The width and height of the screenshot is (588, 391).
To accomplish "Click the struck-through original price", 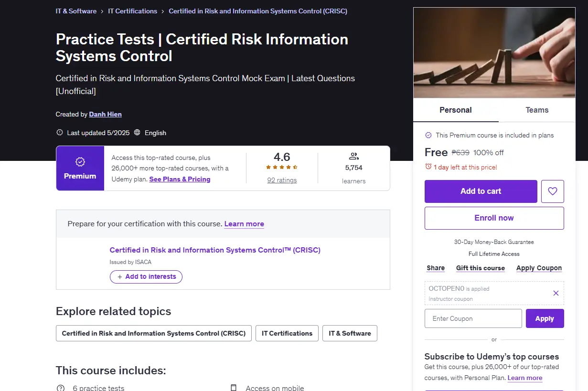I will coord(460,153).
